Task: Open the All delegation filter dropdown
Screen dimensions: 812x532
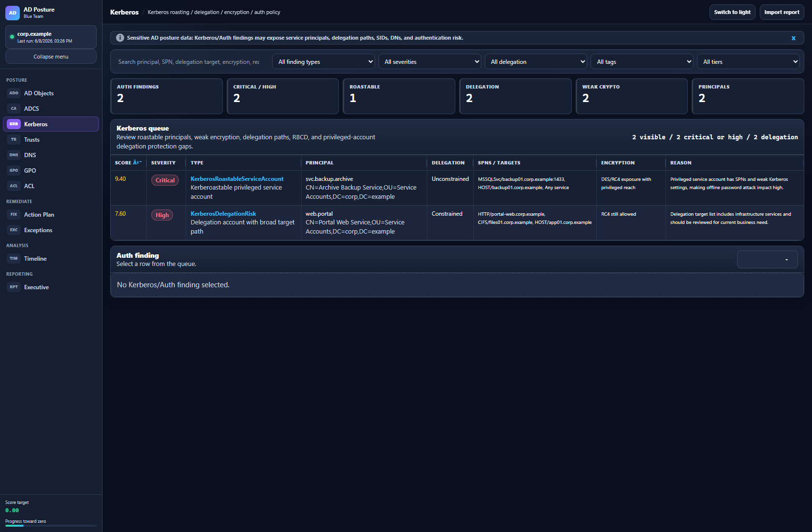Action: [x=536, y=62]
